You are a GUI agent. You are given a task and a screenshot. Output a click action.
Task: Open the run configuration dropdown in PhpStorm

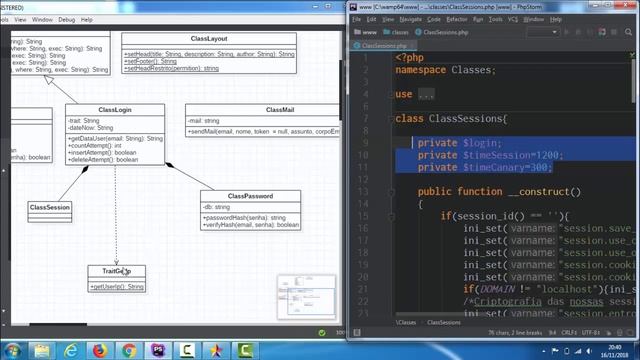pos(542,32)
